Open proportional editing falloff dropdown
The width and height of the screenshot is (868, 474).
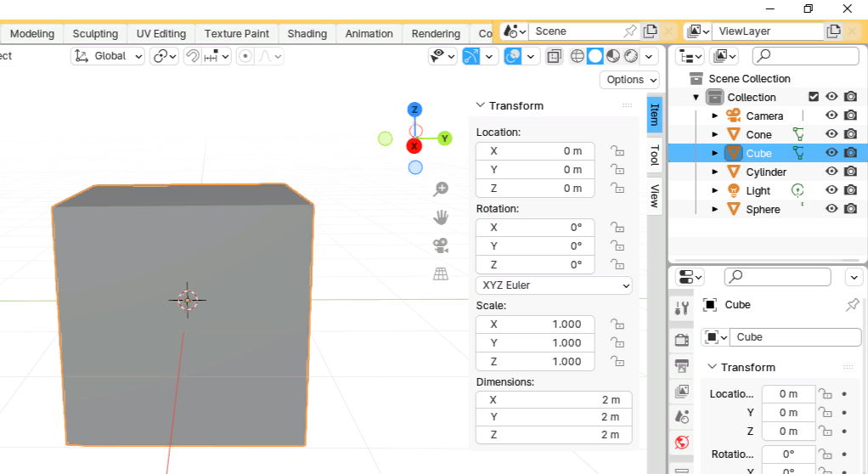pos(270,56)
